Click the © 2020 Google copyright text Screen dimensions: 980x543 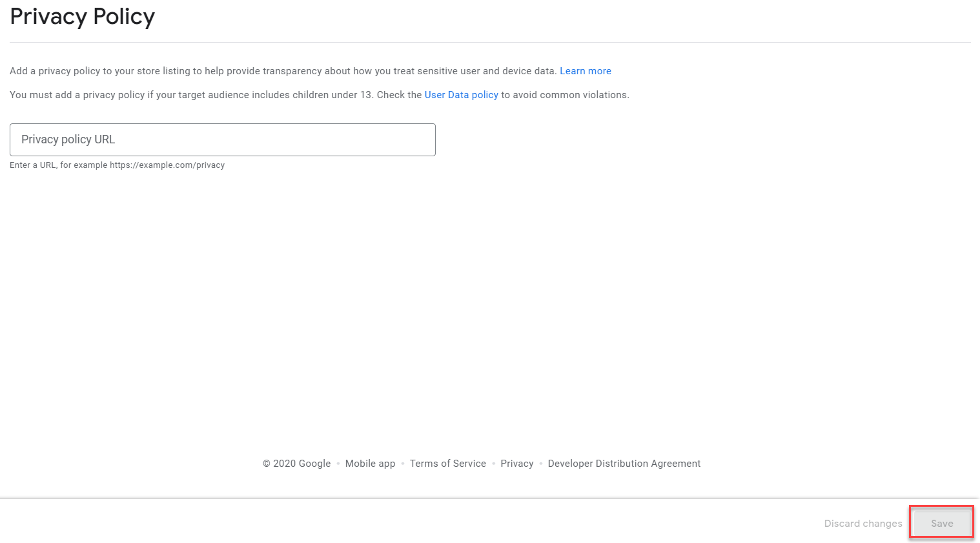coord(296,464)
